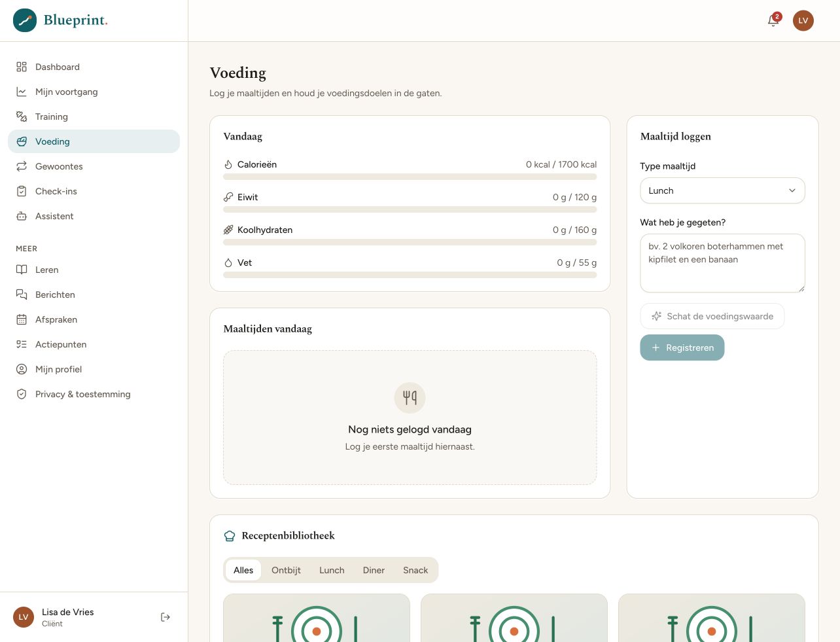Select the Snack recipe tab
This screenshot has height=642, width=840.
click(415, 570)
